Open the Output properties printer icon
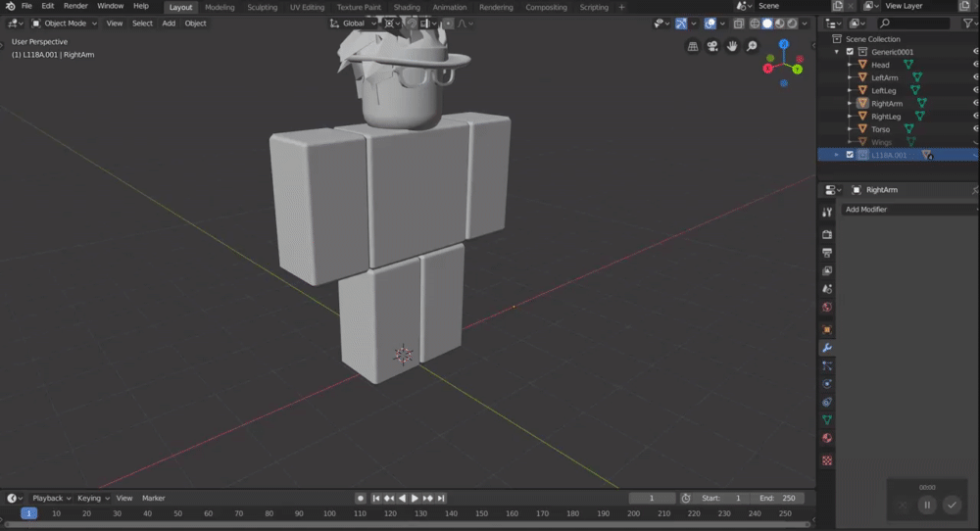980x531 pixels. (x=827, y=253)
